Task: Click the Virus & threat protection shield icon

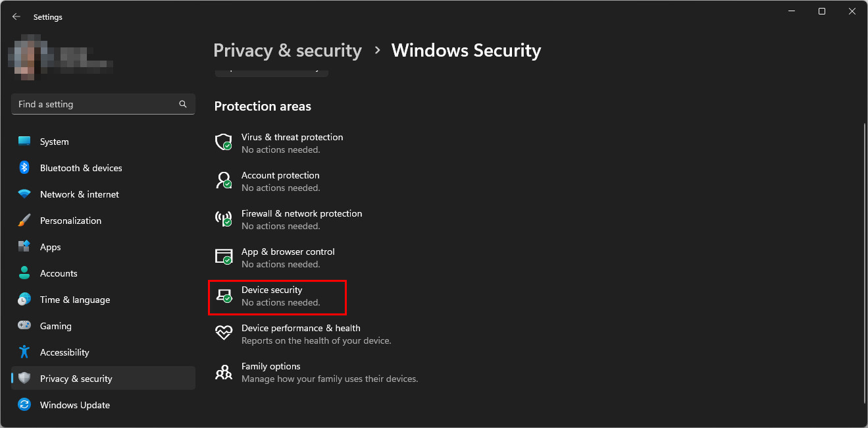Action: tap(224, 142)
